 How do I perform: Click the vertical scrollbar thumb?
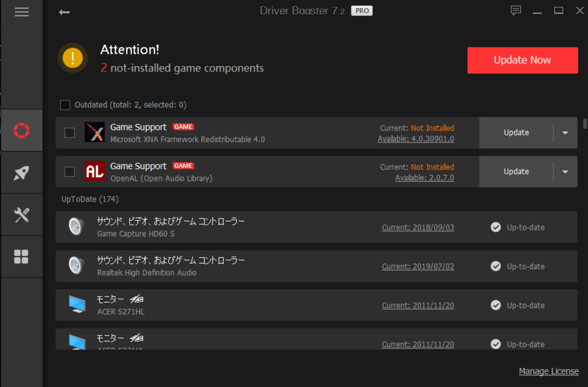(x=585, y=124)
